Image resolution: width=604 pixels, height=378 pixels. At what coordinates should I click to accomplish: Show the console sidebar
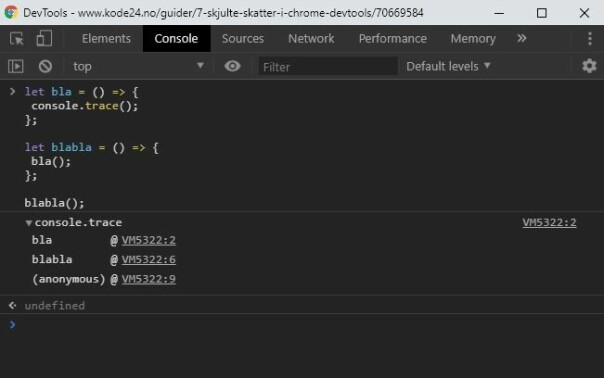16,66
